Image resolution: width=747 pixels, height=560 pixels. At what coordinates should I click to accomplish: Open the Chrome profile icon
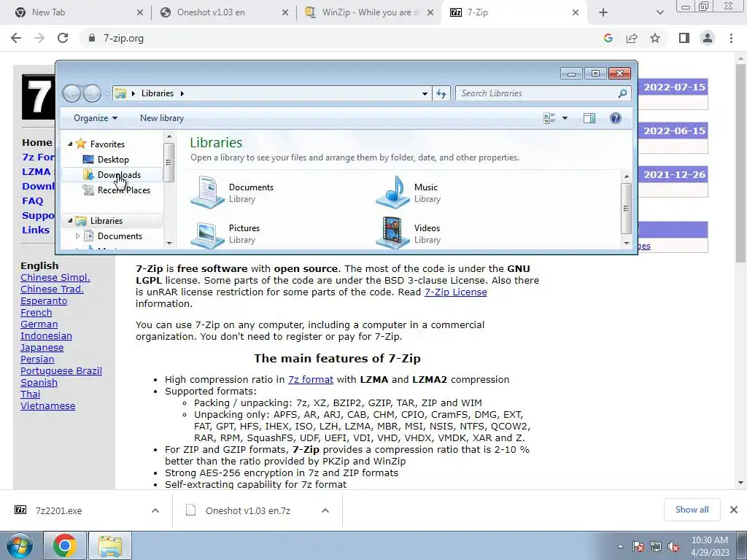(708, 38)
